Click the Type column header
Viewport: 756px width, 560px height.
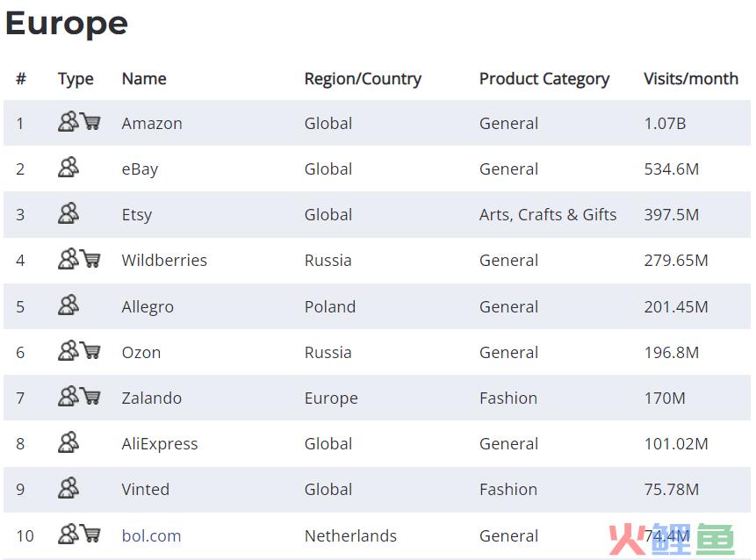click(76, 79)
